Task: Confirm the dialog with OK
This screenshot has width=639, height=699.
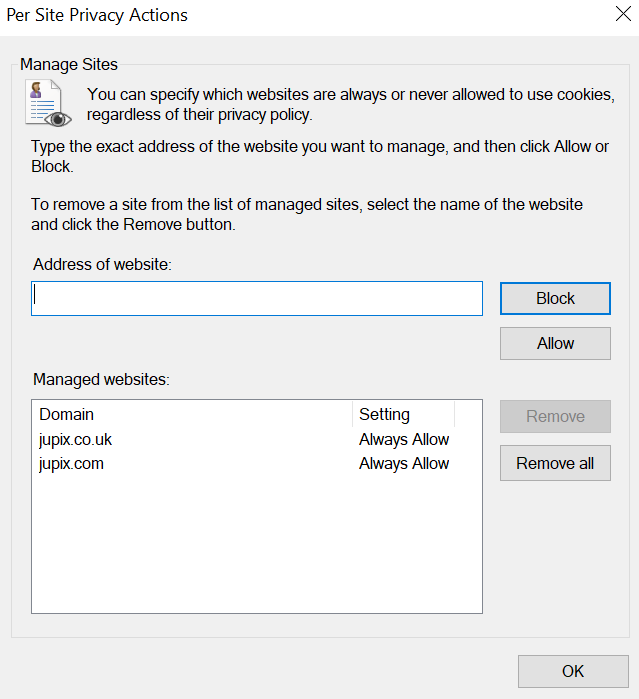Action: (x=573, y=671)
